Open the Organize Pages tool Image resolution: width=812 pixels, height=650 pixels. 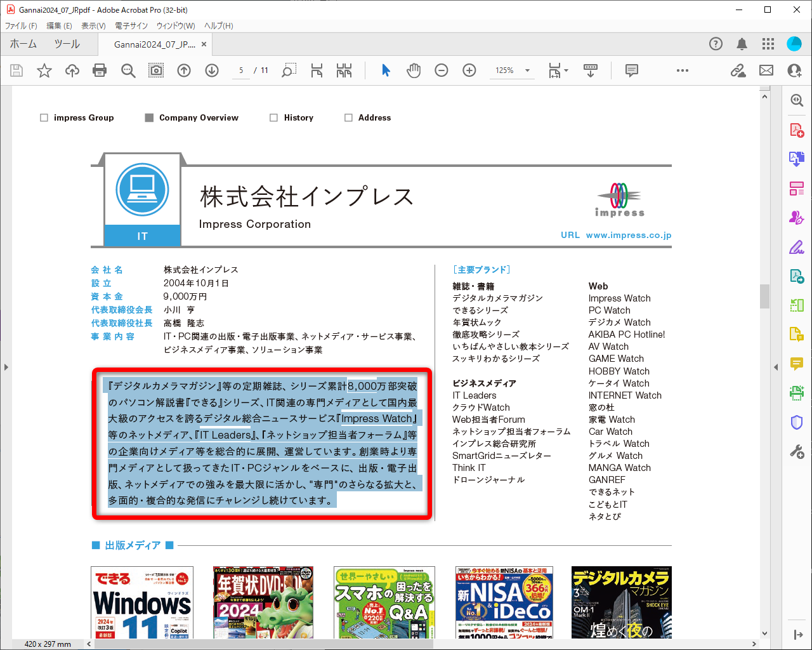pos(796,188)
